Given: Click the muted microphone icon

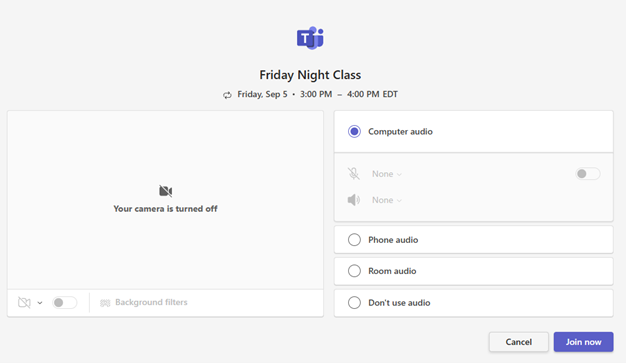Looking at the screenshot, I should pyautogui.click(x=353, y=174).
